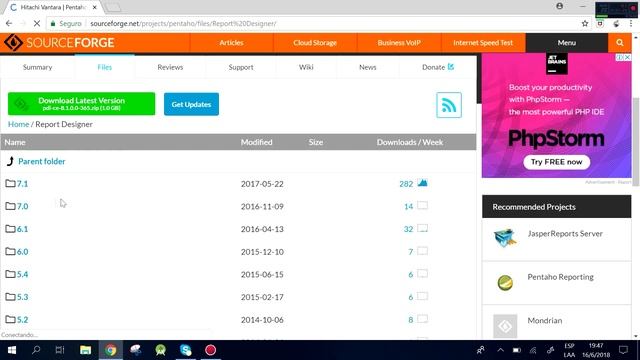Open the 7.1 downloads chart icon
Screen dimensions: 640x360
[422, 183]
